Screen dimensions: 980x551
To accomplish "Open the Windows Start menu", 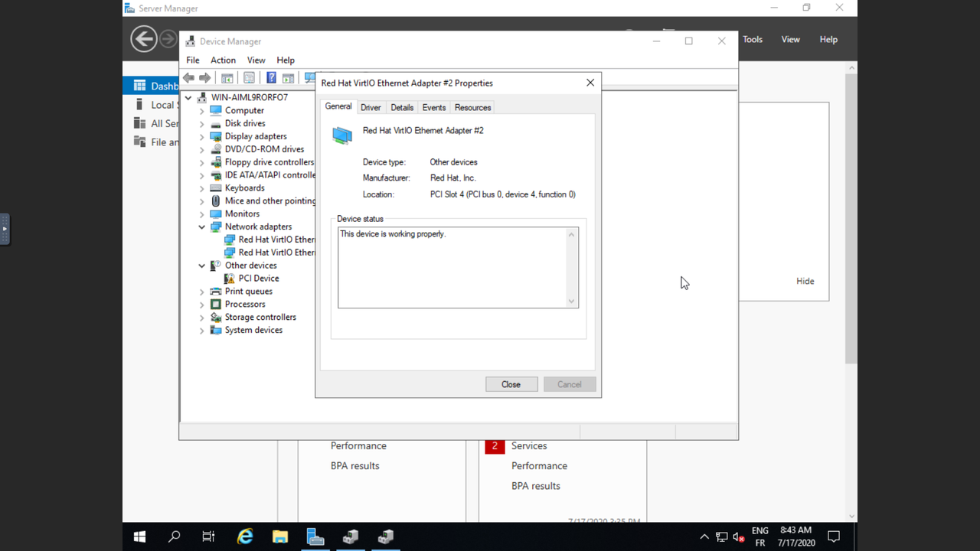I will pyautogui.click(x=139, y=536).
